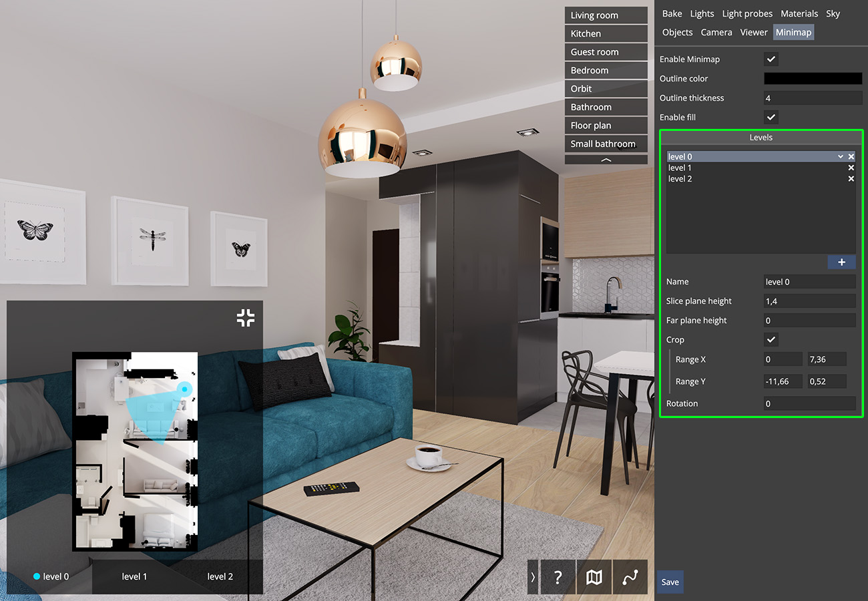The image size is (868, 601).
Task: Switch to the Bake tab
Action: (x=672, y=13)
